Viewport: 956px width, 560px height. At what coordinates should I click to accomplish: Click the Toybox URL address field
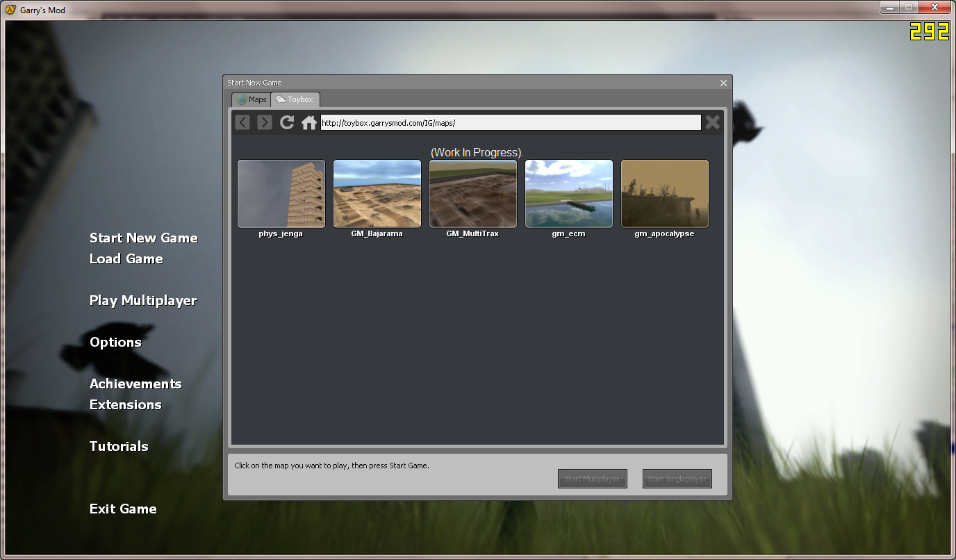510,122
